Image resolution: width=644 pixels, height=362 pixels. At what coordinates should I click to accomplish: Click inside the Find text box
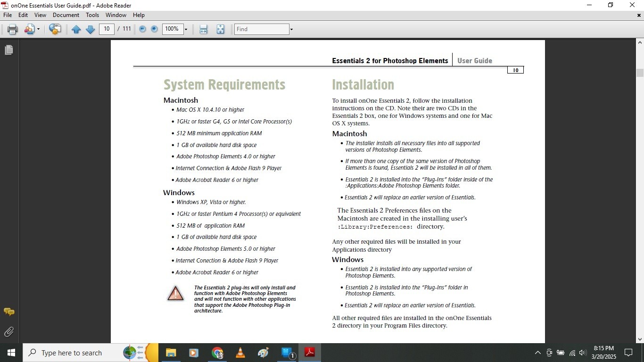pyautogui.click(x=262, y=29)
